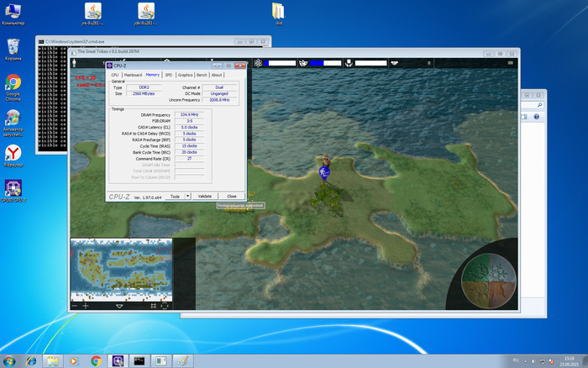Open the Tools dropdown arrow in CPU-Z
Image resolution: width=588 pixels, height=368 pixels.
pos(188,196)
